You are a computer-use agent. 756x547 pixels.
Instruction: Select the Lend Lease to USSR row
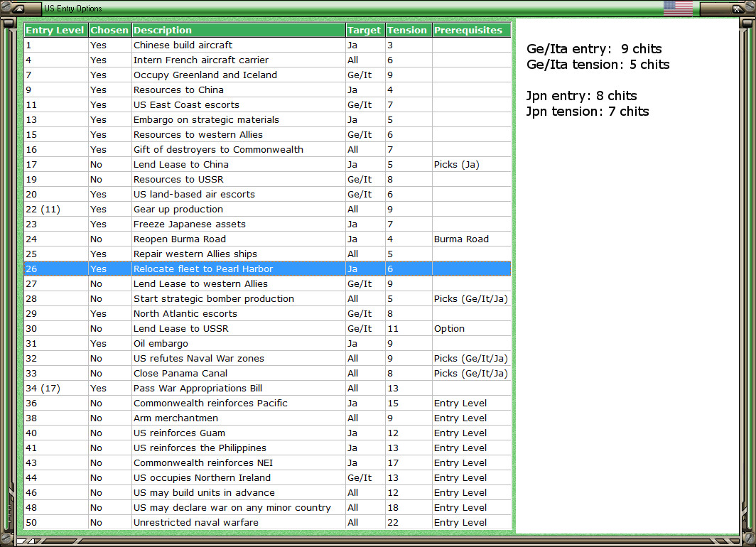(x=268, y=329)
